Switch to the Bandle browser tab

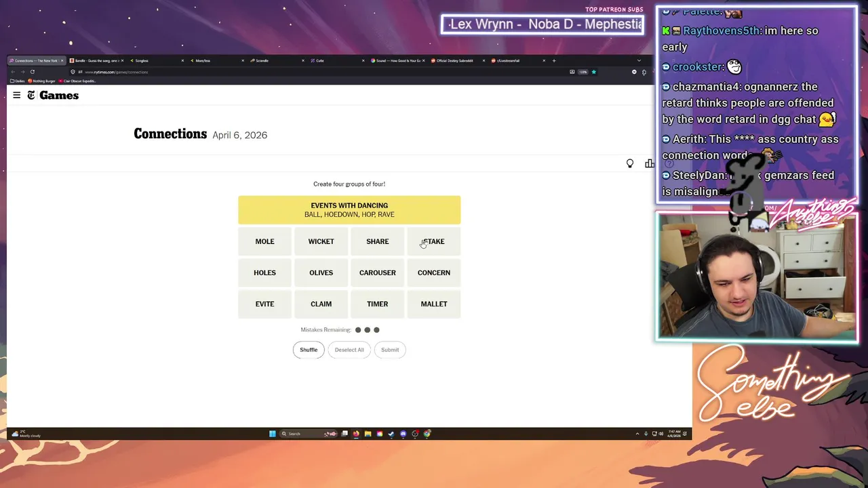click(98, 60)
